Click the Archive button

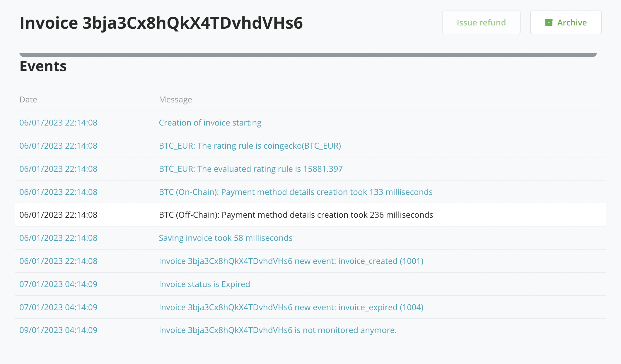pyautogui.click(x=565, y=22)
